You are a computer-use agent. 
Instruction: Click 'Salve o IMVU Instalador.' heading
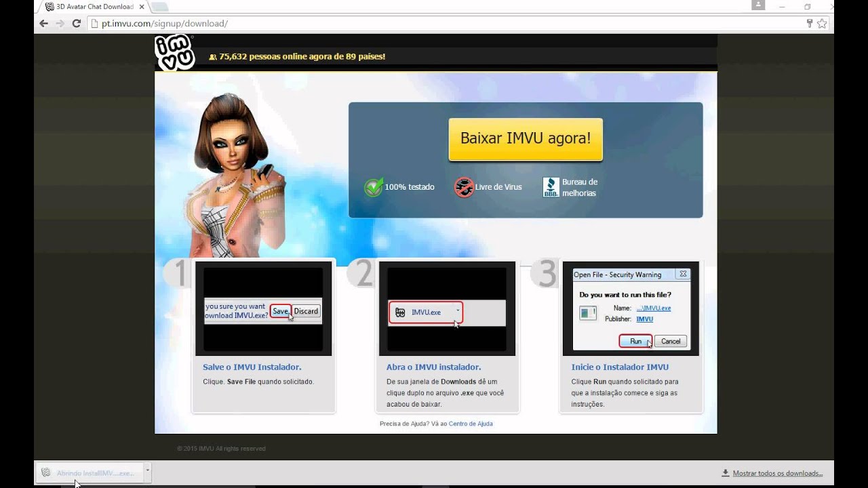(252, 367)
